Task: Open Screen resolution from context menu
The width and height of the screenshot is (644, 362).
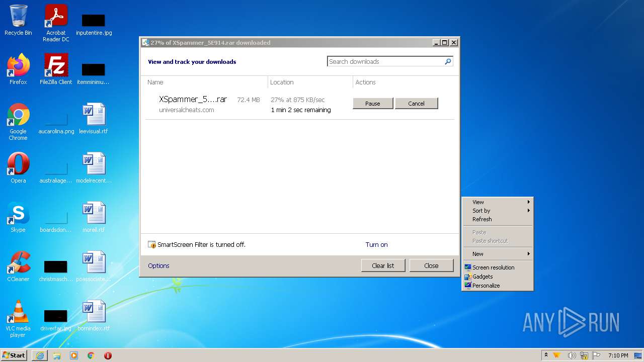Action: [x=498, y=267]
